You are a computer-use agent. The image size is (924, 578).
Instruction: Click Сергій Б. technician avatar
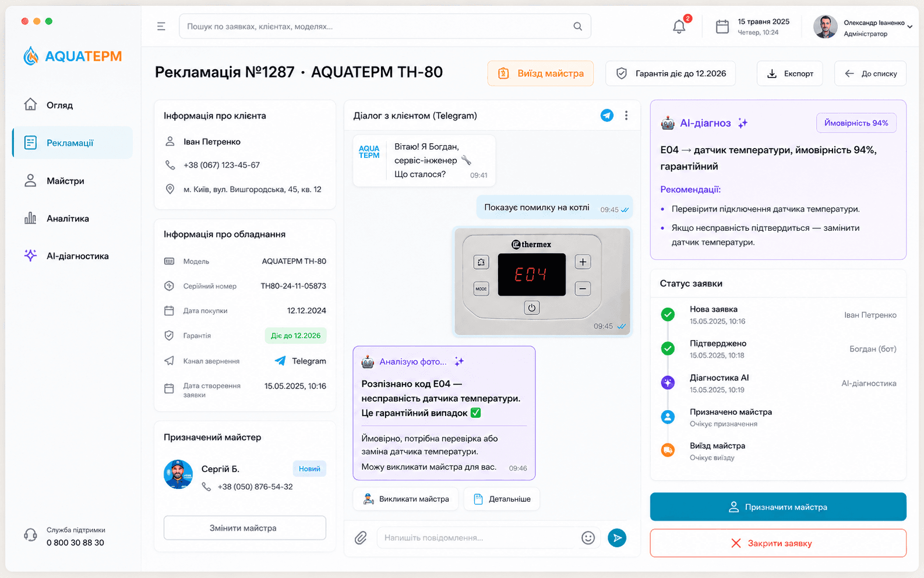(178, 474)
